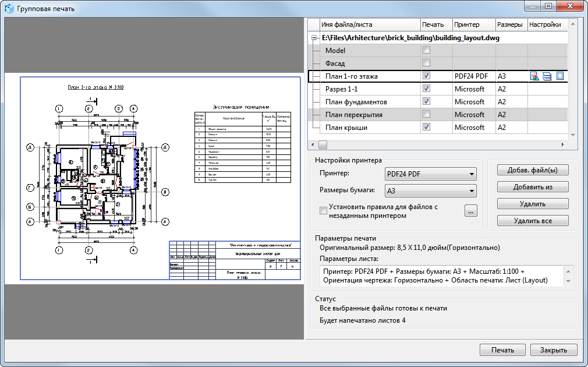Click the stacked-layers icon in the Настройки column
Viewport: 588px width, 367px height.
tap(547, 76)
